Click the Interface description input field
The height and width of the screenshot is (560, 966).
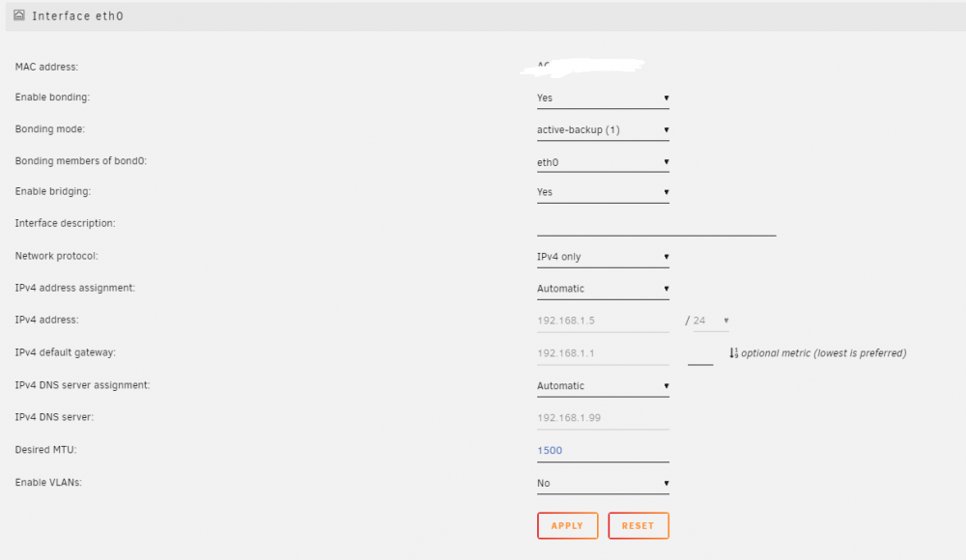pos(656,225)
